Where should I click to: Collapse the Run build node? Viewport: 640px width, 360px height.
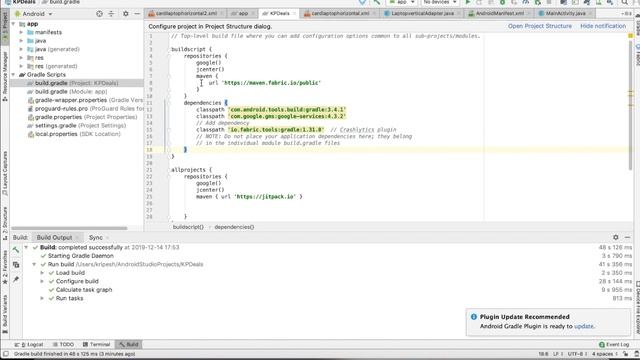click(x=34, y=264)
